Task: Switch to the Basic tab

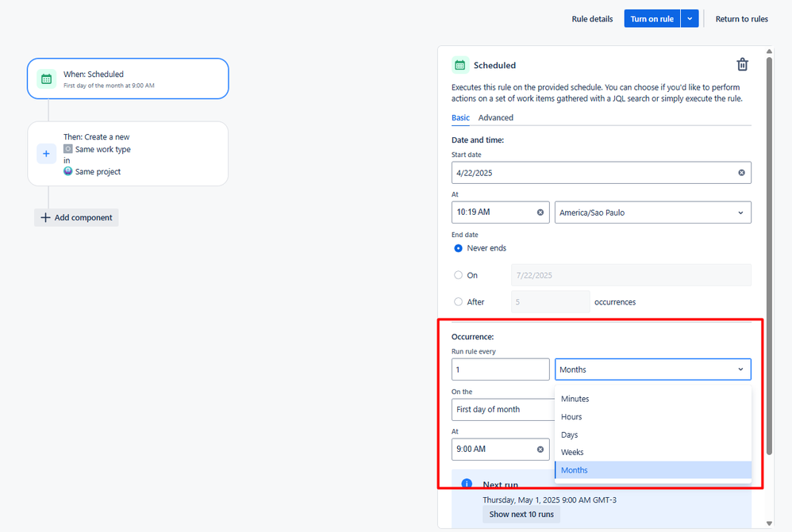Action: pos(460,117)
